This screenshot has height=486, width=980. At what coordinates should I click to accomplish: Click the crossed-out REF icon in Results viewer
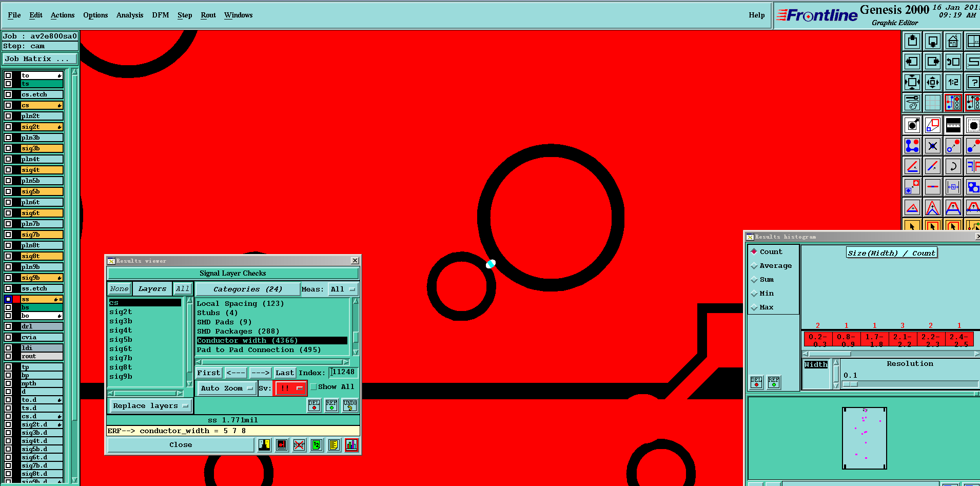point(299,445)
